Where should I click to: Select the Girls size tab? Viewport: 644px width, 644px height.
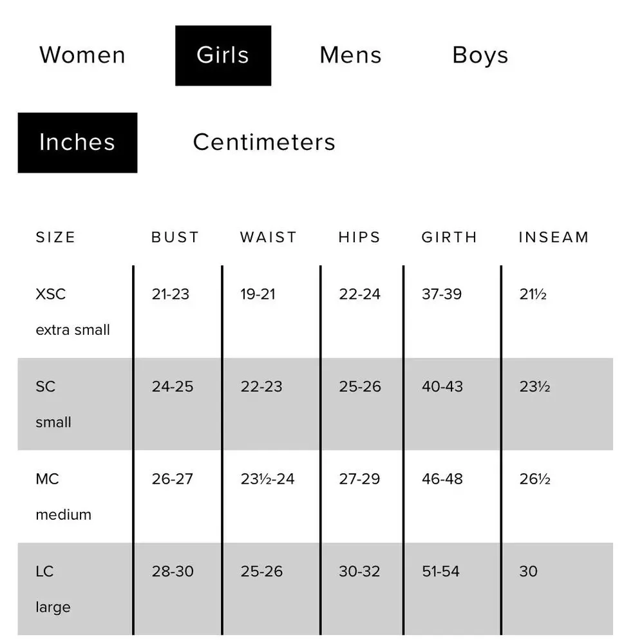pyautogui.click(x=223, y=55)
